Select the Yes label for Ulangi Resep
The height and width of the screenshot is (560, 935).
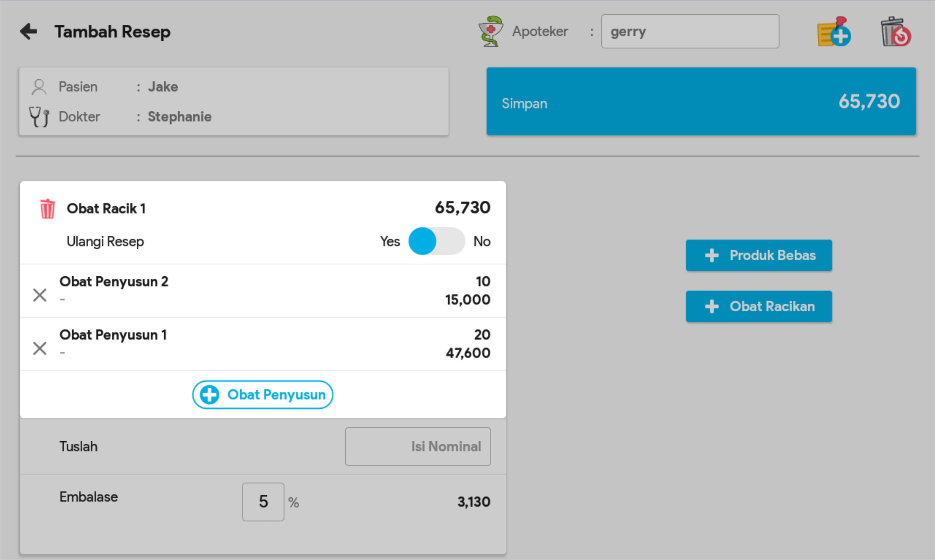click(389, 241)
